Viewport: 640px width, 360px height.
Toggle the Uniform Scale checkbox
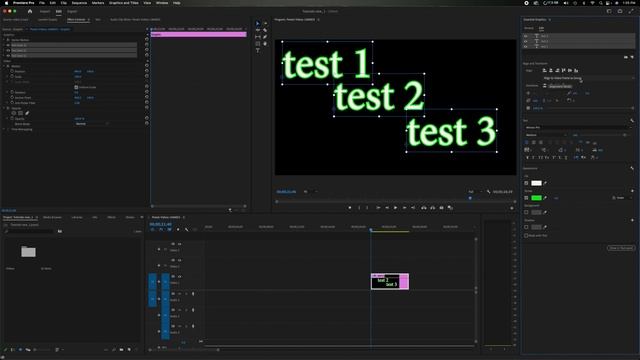pos(76,87)
